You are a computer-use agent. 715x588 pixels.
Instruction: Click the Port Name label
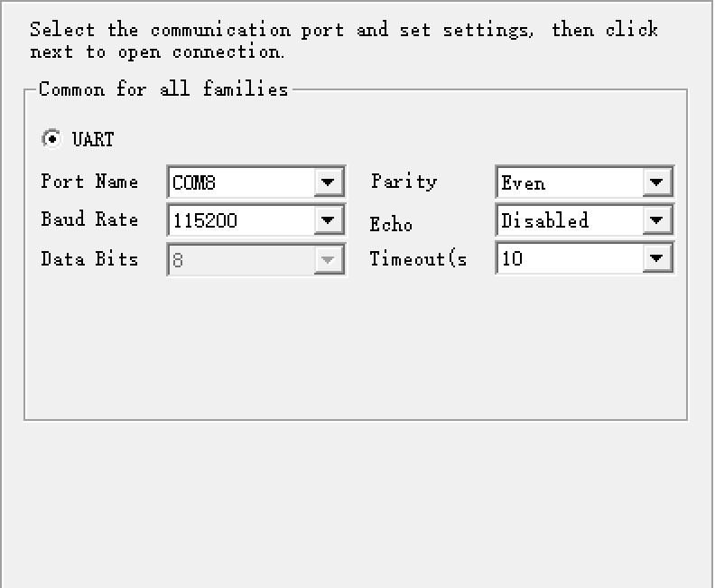point(89,182)
